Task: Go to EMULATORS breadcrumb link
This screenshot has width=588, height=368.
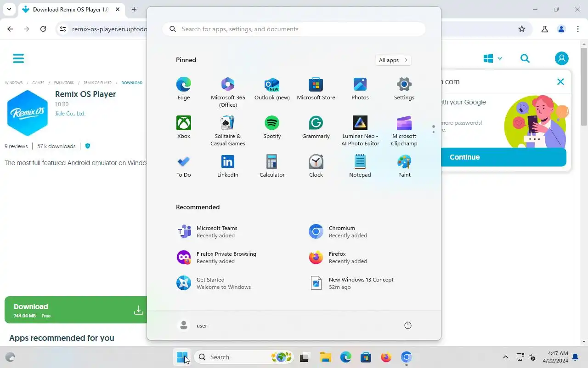Action: [x=64, y=83]
